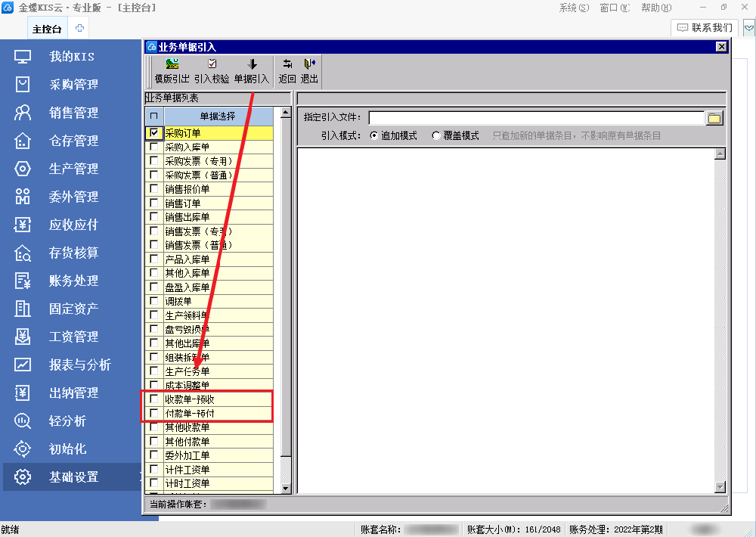
Task: Check the 销售订单 checkbox
Action: click(153, 203)
